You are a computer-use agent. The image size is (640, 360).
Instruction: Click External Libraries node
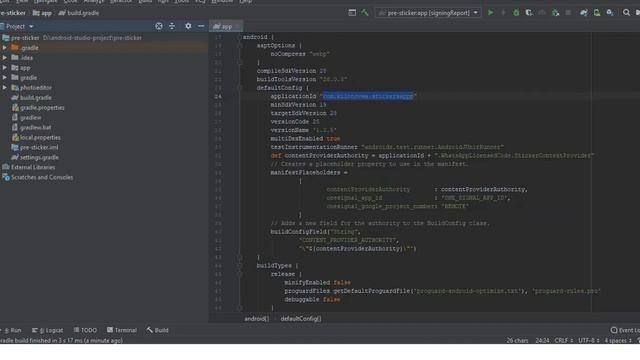[x=29, y=167]
